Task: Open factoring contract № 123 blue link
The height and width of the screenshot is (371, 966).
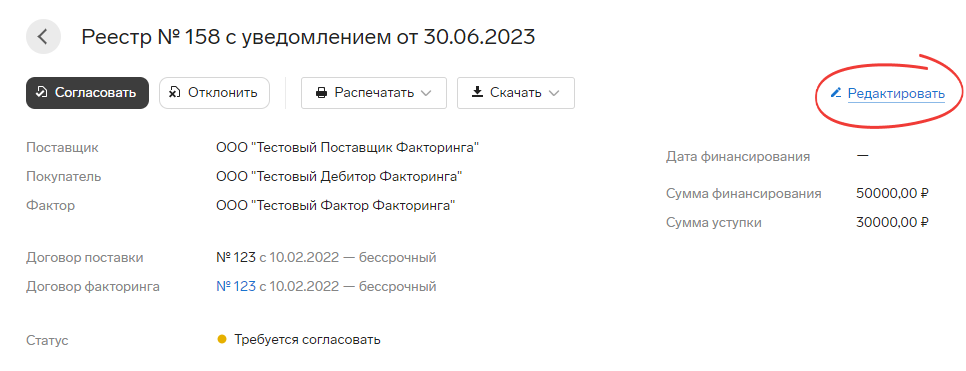Action: click(x=236, y=287)
